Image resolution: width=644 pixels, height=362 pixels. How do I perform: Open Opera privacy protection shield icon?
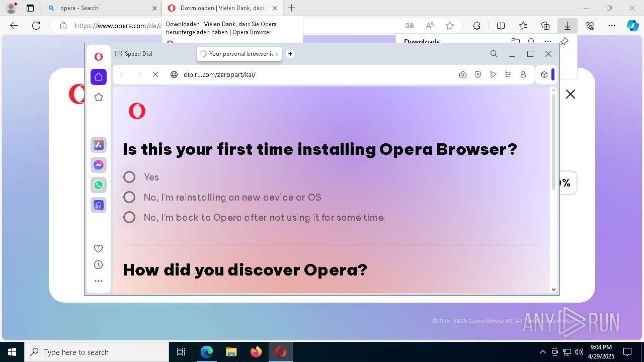click(478, 74)
